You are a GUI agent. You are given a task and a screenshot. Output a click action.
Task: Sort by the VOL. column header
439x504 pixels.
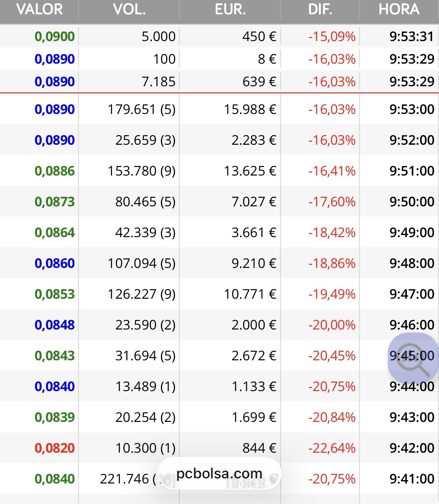point(129,10)
